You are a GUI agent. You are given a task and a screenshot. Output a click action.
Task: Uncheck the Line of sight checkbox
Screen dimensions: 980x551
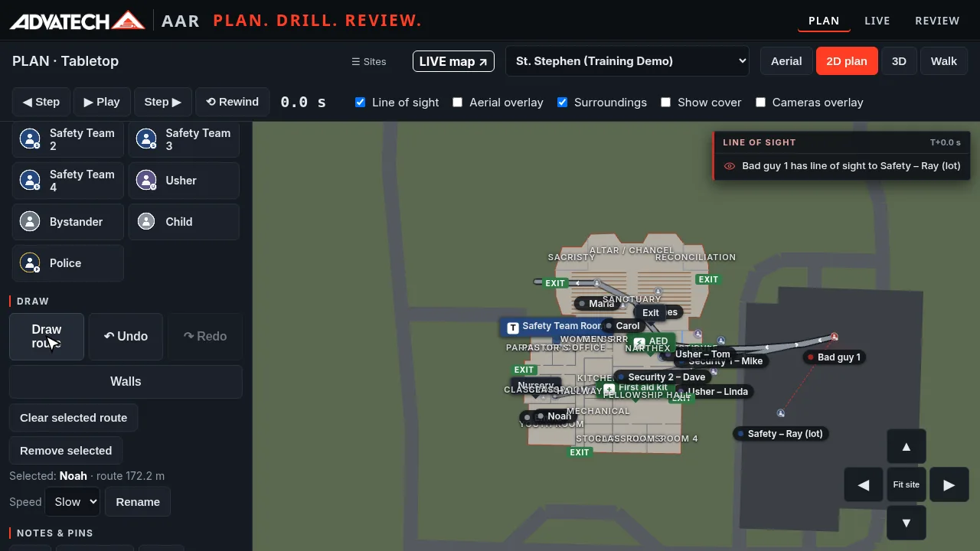(360, 102)
